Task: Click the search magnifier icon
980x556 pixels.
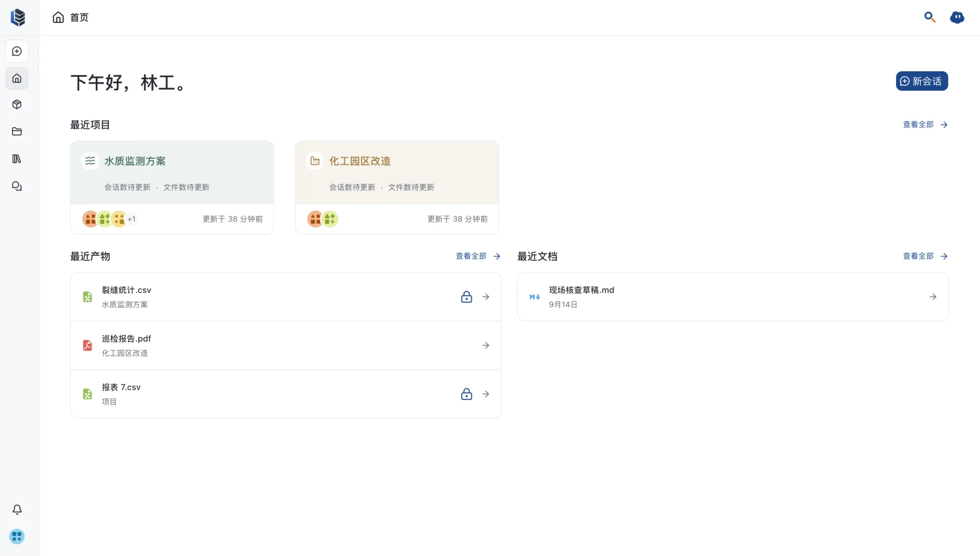Action: [930, 17]
